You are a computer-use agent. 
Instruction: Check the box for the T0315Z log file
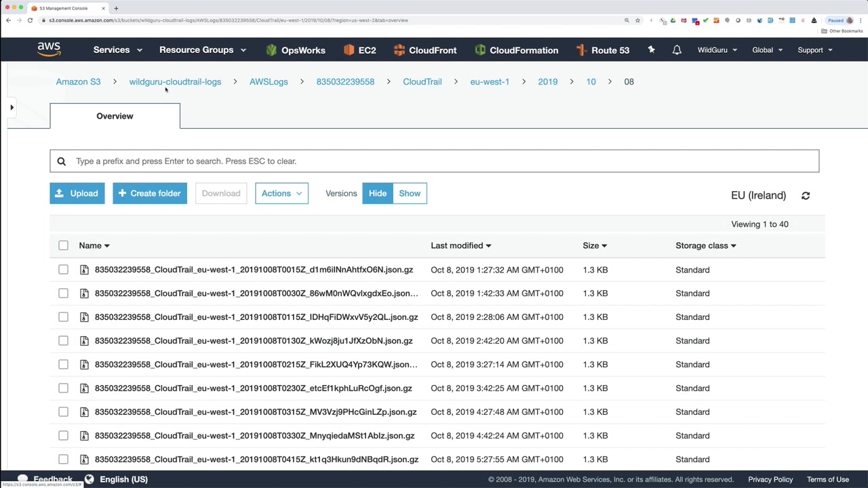click(x=63, y=412)
